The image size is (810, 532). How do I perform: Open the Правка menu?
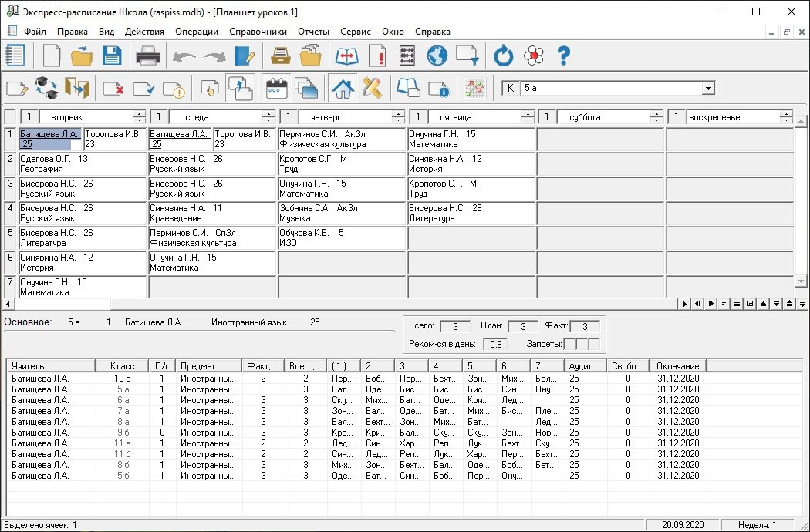[x=73, y=32]
